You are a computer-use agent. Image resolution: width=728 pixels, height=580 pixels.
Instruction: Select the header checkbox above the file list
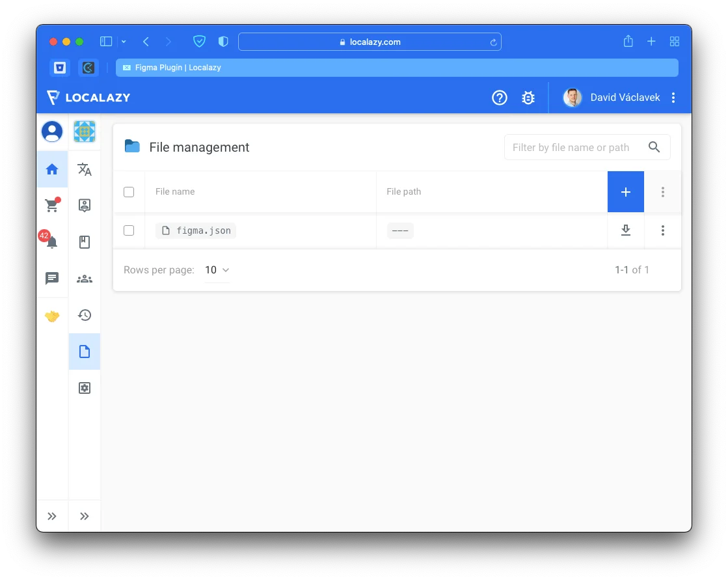pyautogui.click(x=129, y=191)
